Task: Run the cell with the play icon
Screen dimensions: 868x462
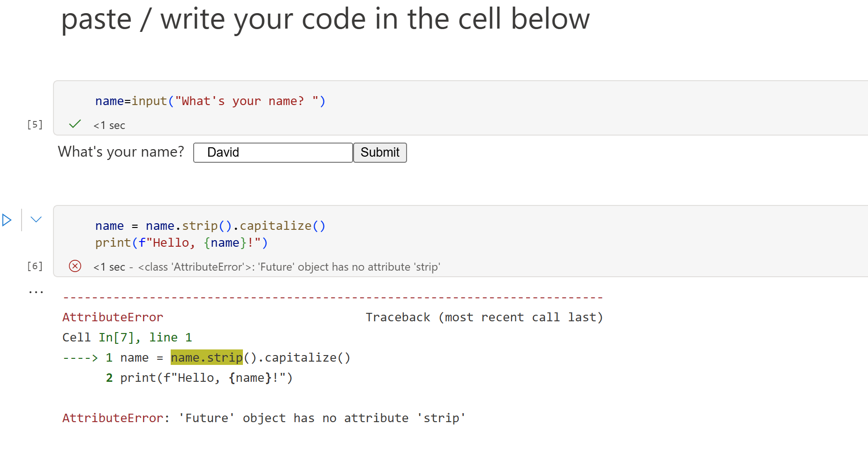Action: pos(7,220)
